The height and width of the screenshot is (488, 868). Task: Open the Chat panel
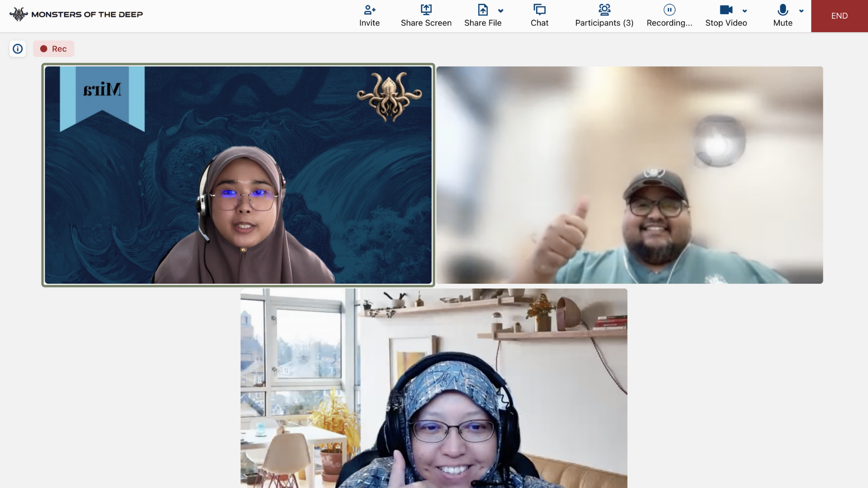[x=539, y=16]
